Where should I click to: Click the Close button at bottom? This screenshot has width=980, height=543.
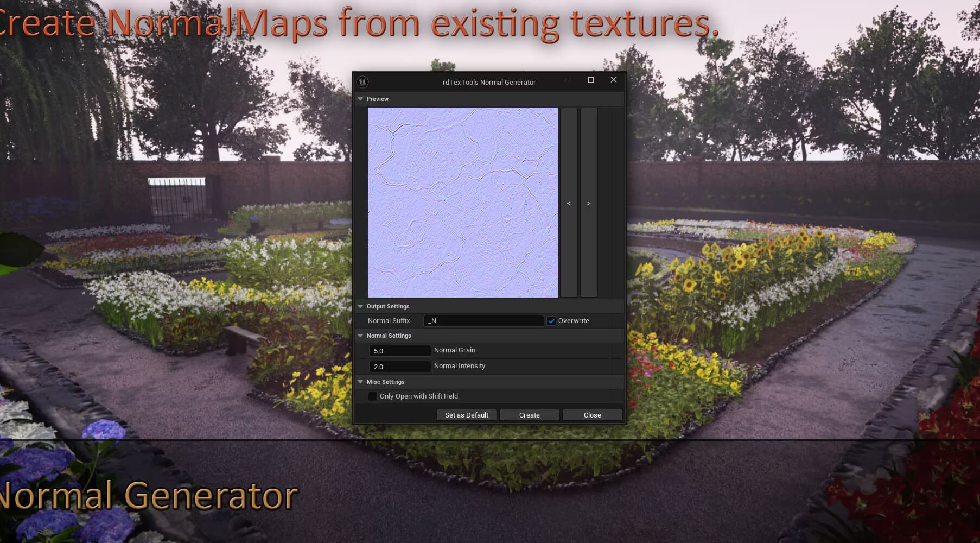click(593, 415)
